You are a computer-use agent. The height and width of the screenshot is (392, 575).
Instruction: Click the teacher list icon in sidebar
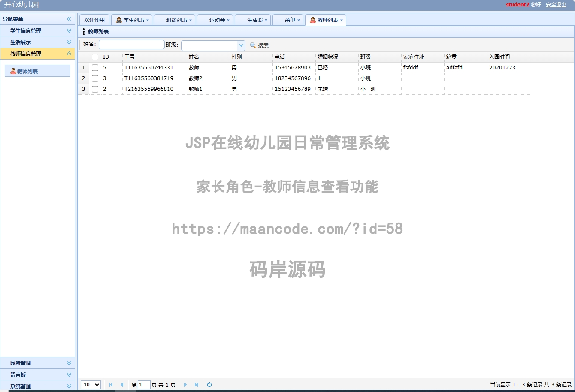(13, 71)
